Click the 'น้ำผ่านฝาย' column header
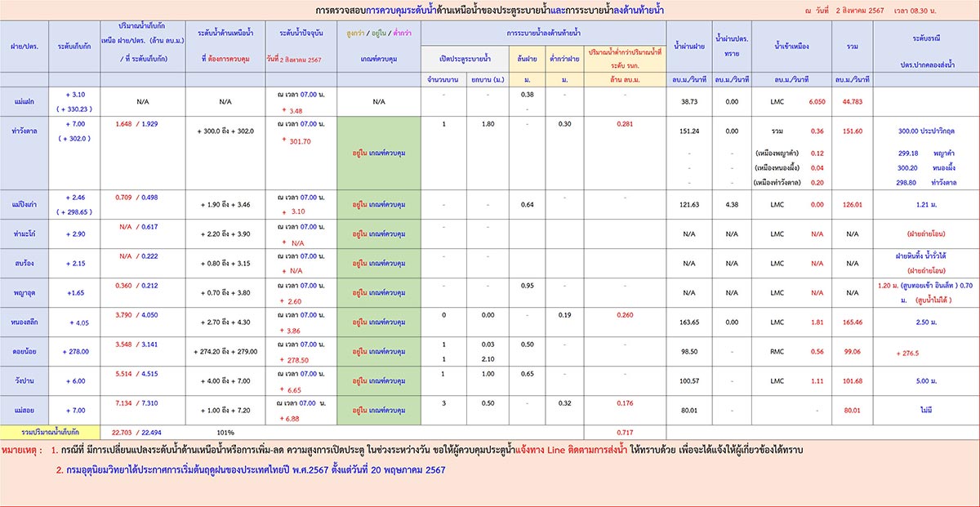The image size is (980, 507). pos(690,47)
